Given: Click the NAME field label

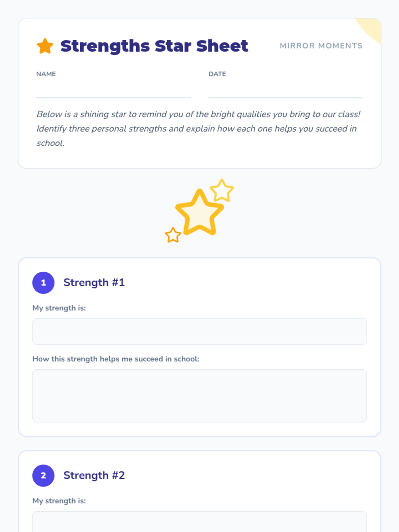Looking at the screenshot, I should [46, 74].
